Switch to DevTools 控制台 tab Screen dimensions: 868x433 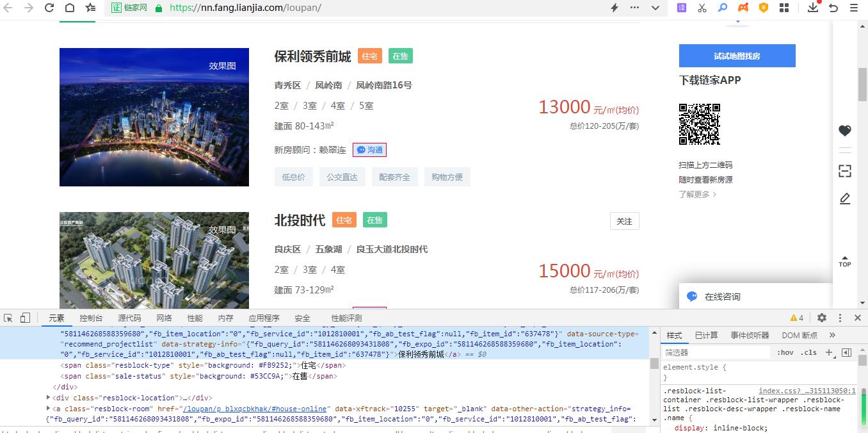91,318
